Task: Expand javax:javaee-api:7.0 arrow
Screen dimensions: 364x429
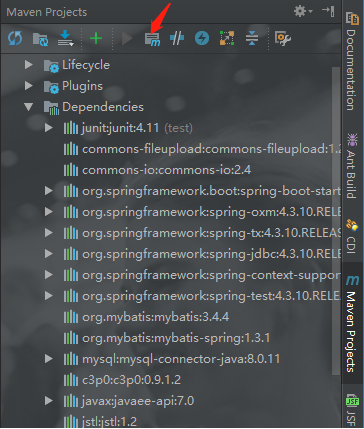Action: pos(49,401)
